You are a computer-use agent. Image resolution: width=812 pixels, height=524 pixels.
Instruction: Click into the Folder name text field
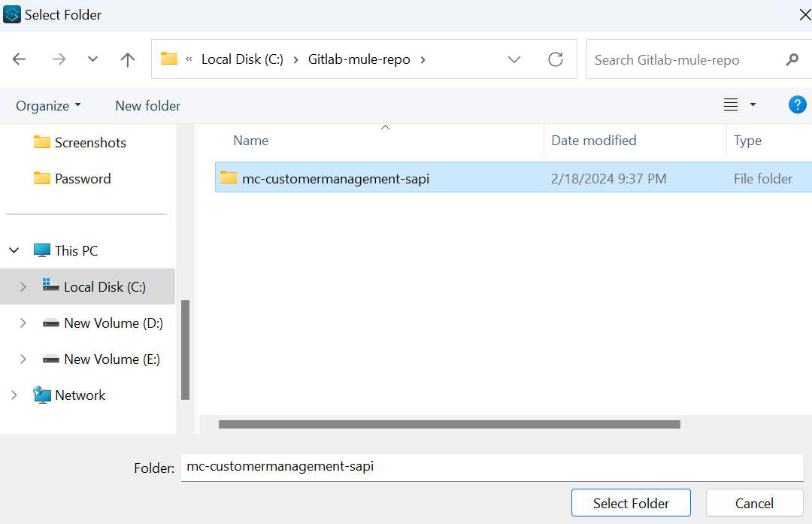492,467
